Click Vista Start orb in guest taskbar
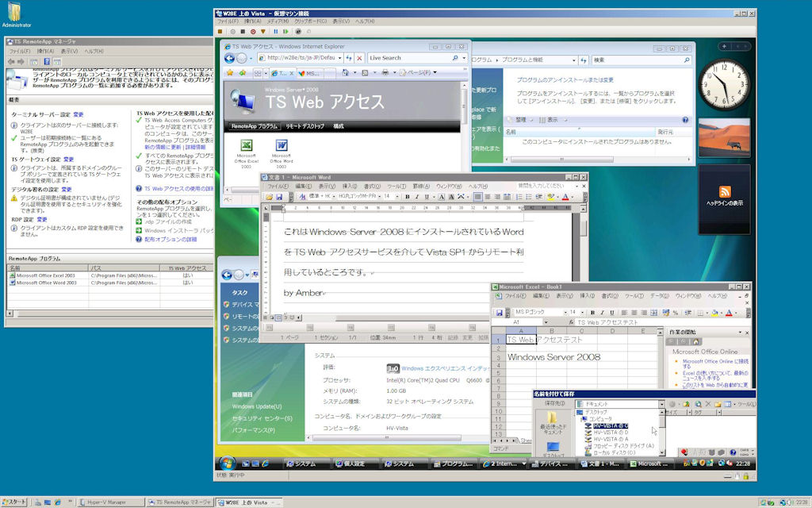The width and height of the screenshot is (812, 508). 228,463
